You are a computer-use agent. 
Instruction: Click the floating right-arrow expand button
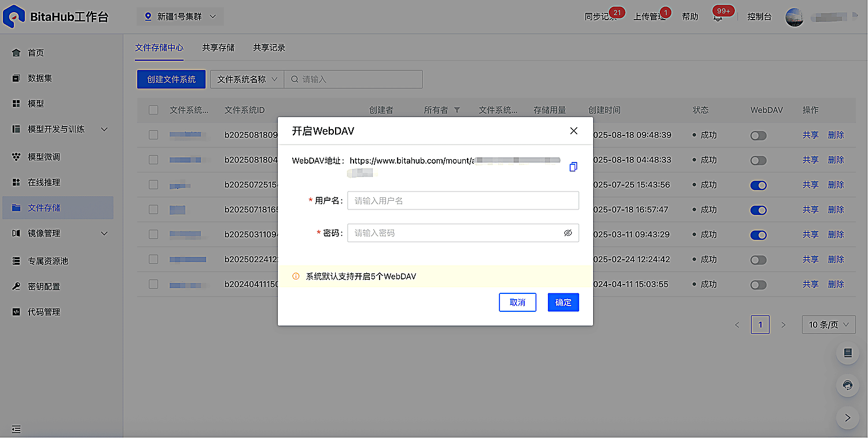click(848, 417)
